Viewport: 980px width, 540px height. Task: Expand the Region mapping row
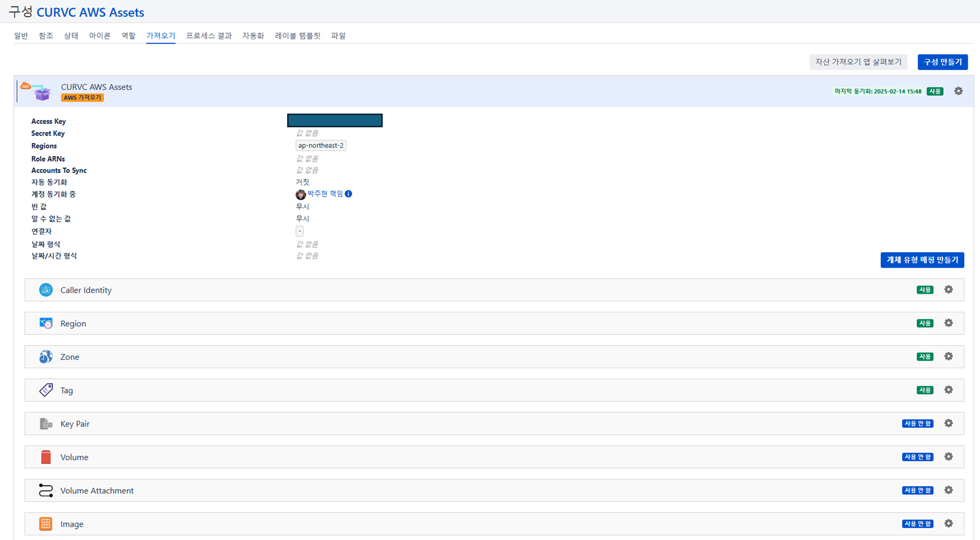[494, 323]
